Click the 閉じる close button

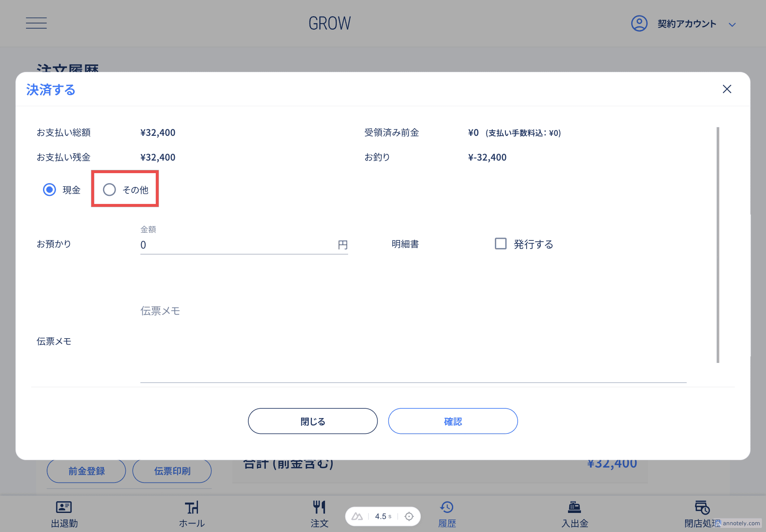tap(312, 421)
